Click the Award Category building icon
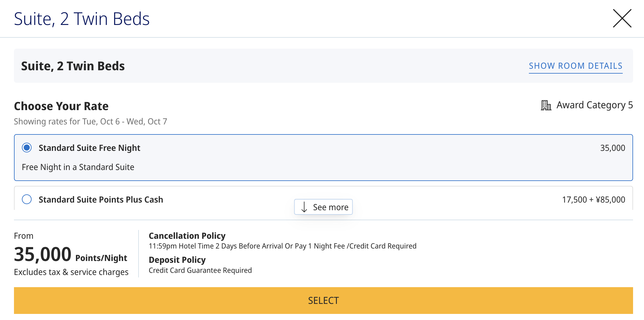Viewport: 644px width, 320px height. point(546,105)
